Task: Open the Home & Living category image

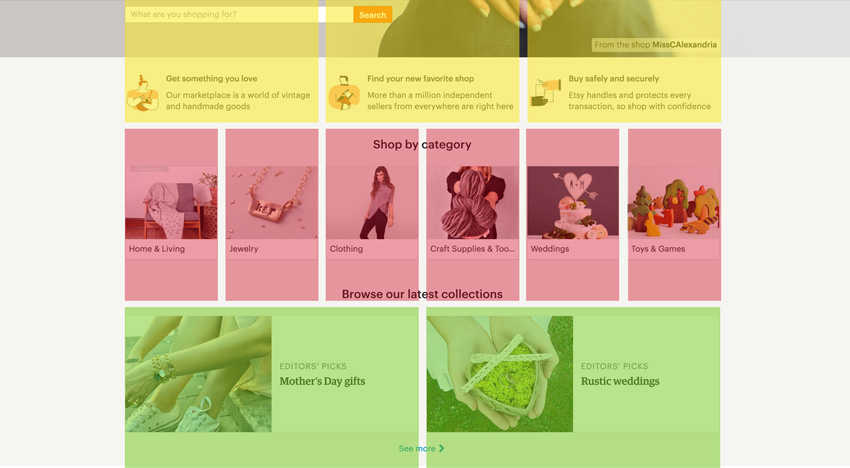Action: 171,202
